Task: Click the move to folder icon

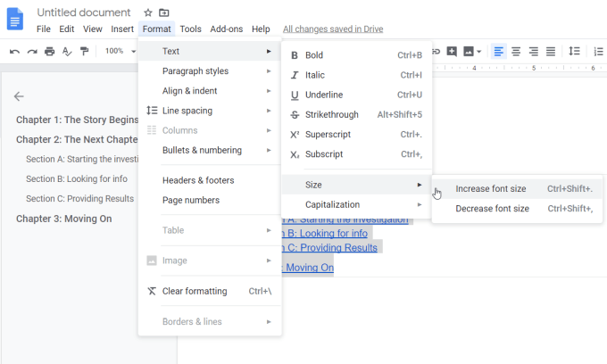Action: click(164, 12)
